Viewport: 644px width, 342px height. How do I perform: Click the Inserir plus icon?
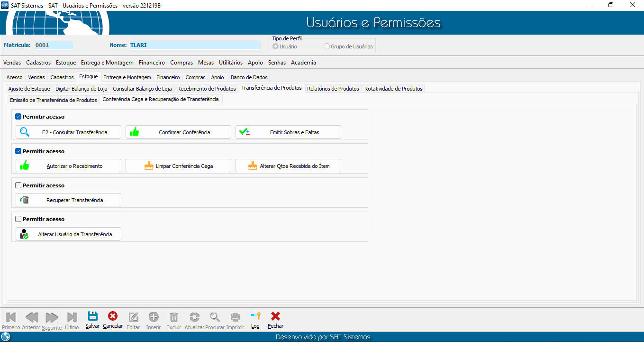pos(154,317)
